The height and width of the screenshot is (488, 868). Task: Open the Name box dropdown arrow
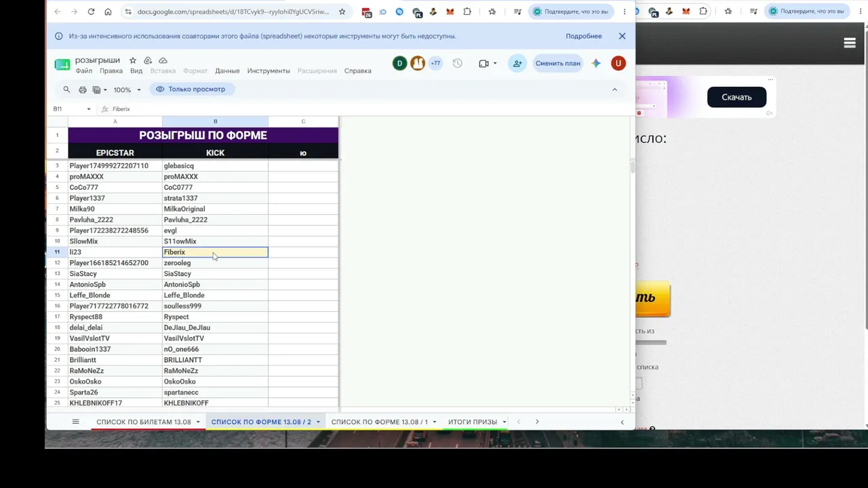(x=88, y=109)
